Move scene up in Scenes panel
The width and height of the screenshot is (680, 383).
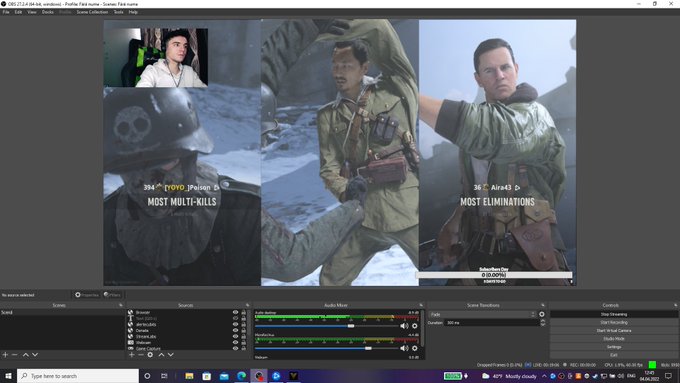tap(26, 355)
